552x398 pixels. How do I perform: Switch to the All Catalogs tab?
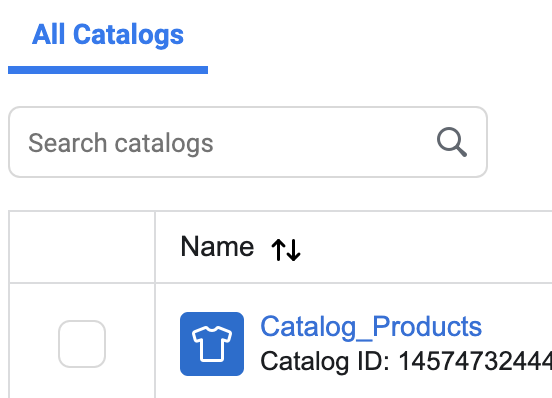(108, 35)
